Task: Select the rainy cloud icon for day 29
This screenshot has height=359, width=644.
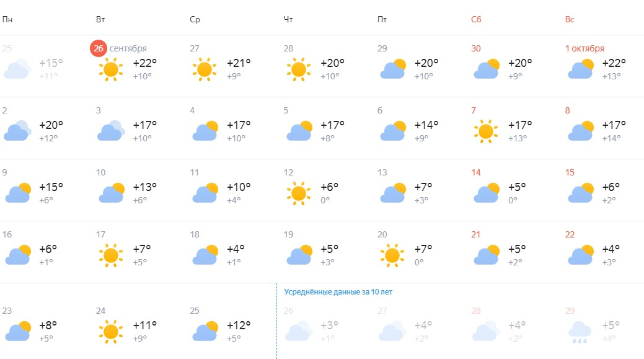Action: (x=580, y=332)
